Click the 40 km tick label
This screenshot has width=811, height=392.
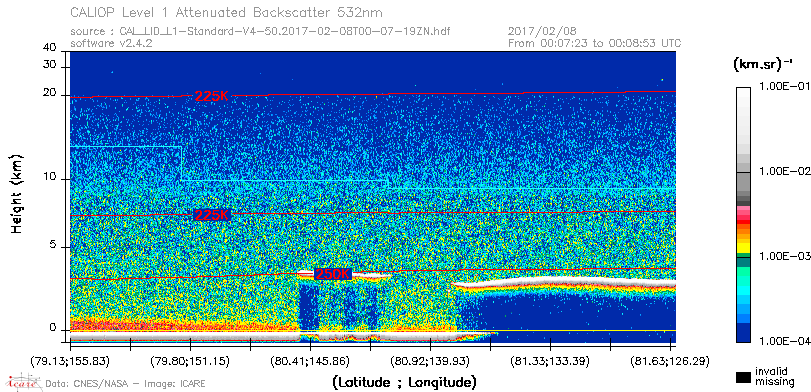pyautogui.click(x=50, y=48)
